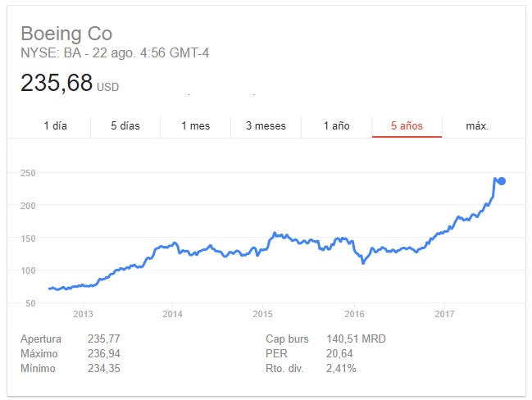Viewport: 532px width, 400px height.
Task: Click the 2017 x-axis year label
Action: [x=443, y=314]
